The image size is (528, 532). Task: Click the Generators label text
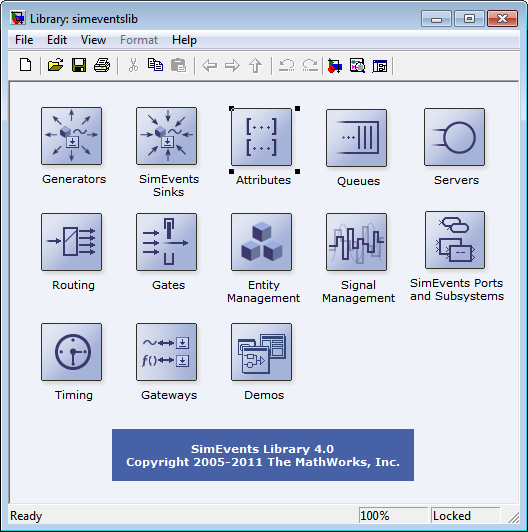(74, 179)
